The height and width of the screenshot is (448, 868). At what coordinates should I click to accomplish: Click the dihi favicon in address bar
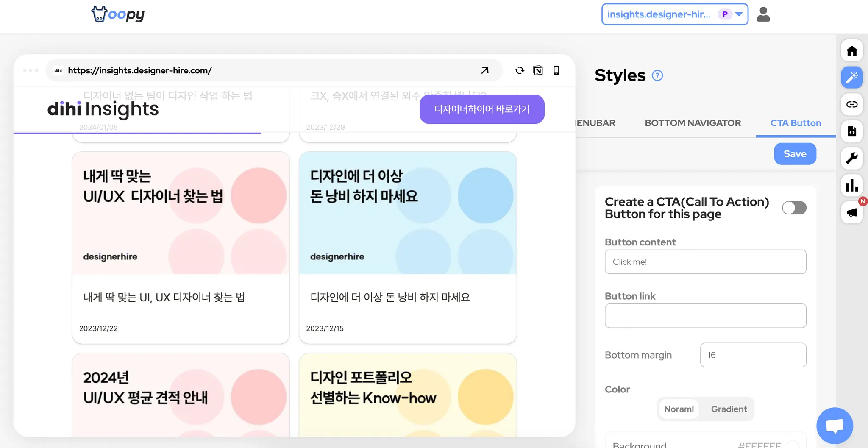pyautogui.click(x=58, y=71)
